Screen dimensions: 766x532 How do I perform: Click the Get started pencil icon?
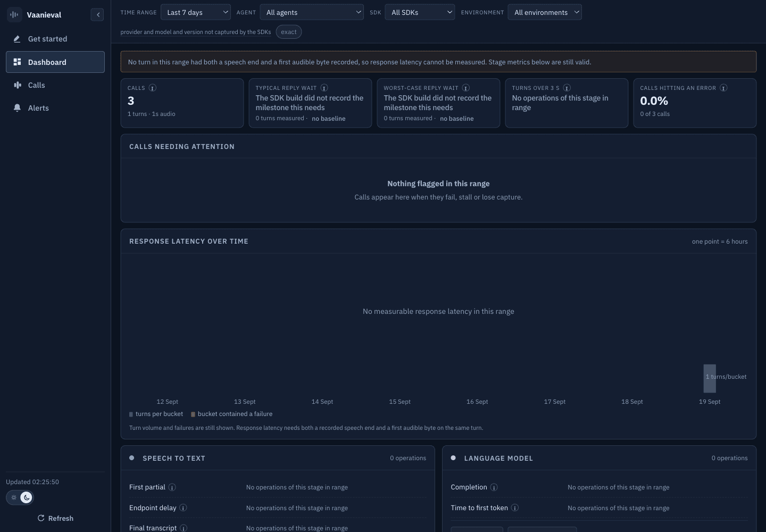(x=17, y=39)
